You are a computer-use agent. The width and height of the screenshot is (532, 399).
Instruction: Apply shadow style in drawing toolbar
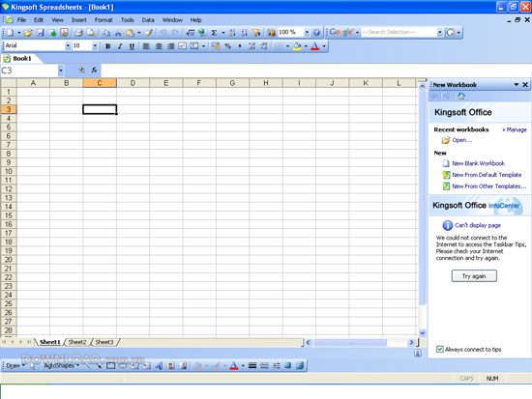(x=288, y=365)
